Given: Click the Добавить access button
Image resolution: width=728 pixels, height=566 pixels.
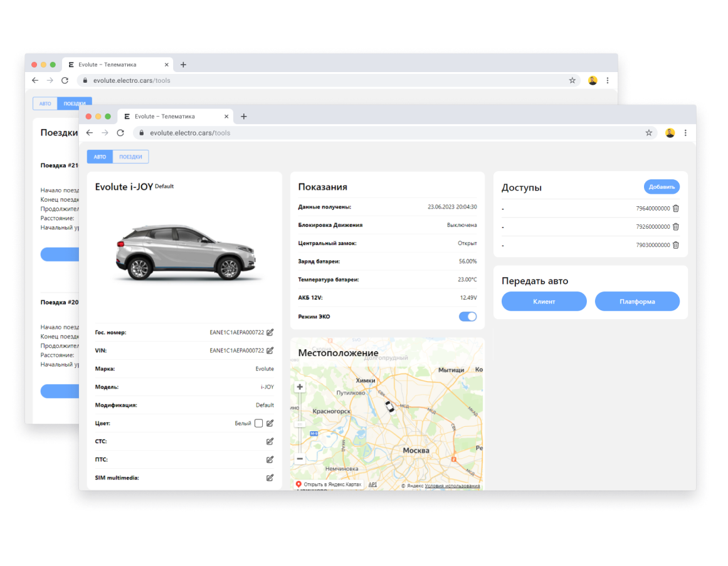Looking at the screenshot, I should [662, 187].
